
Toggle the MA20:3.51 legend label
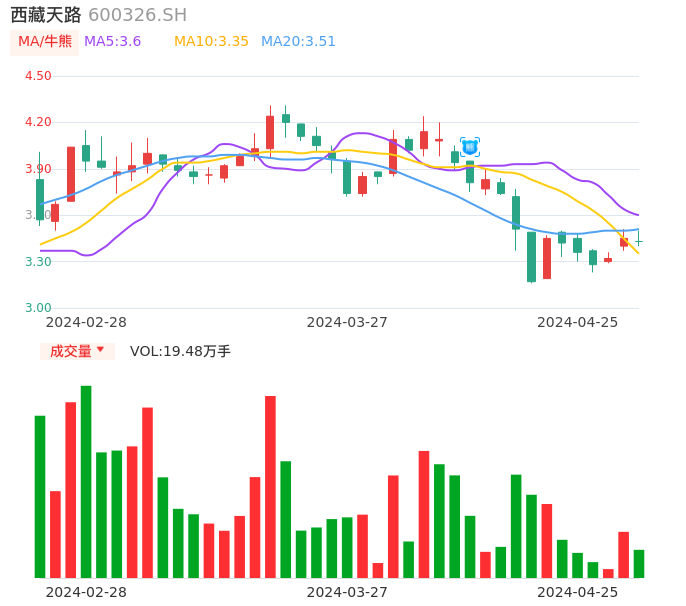click(298, 42)
